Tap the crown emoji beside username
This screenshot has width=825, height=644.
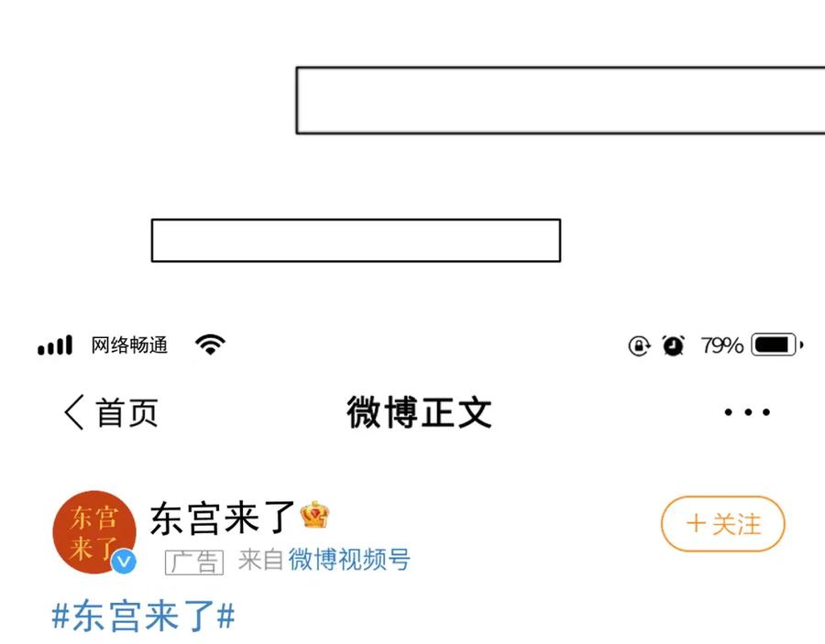point(314,515)
